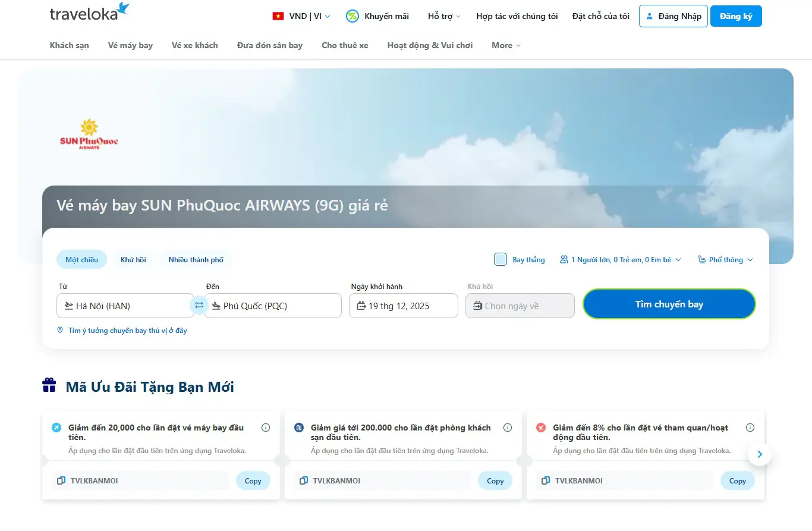Click the swap origin and destination icon
The height and width of the screenshot is (531, 812).
click(x=199, y=305)
